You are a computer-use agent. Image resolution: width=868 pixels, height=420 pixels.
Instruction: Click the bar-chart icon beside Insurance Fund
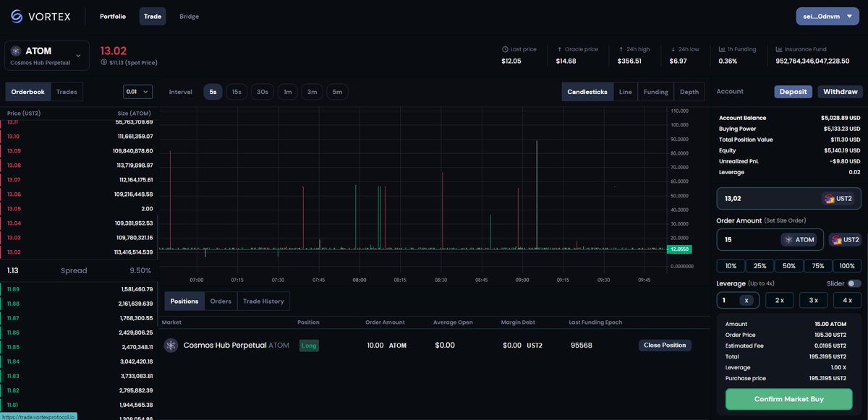778,49
